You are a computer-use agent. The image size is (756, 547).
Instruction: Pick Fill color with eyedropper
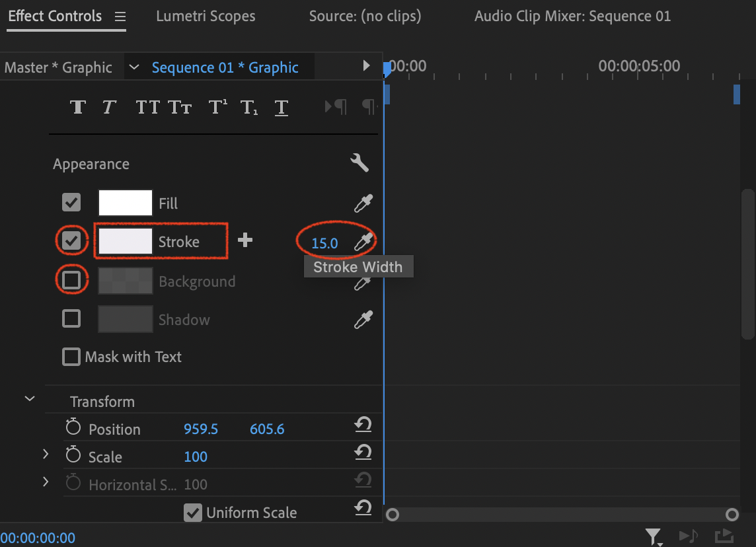coord(363,203)
